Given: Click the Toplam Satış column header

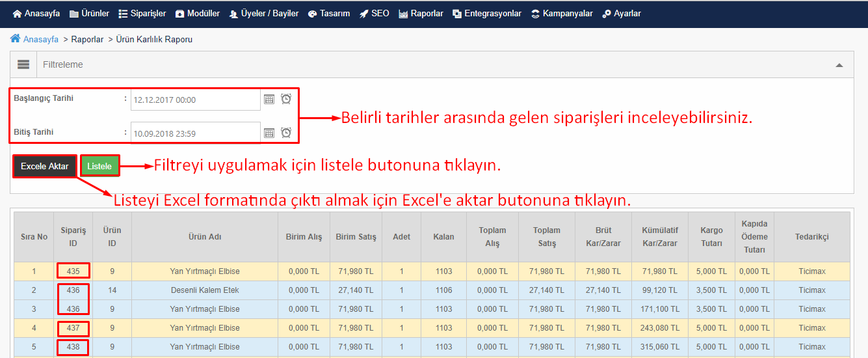Looking at the screenshot, I should point(547,237).
